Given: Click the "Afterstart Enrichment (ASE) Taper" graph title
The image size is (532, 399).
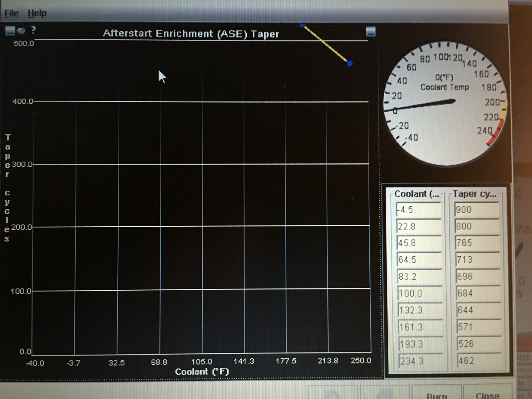Looking at the screenshot, I should click(191, 33).
